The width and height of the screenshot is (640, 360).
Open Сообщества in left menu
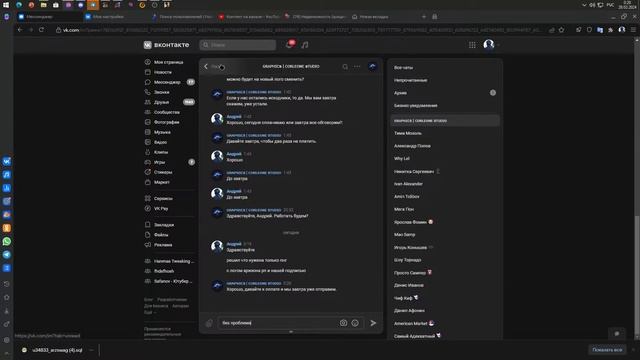[x=167, y=112]
